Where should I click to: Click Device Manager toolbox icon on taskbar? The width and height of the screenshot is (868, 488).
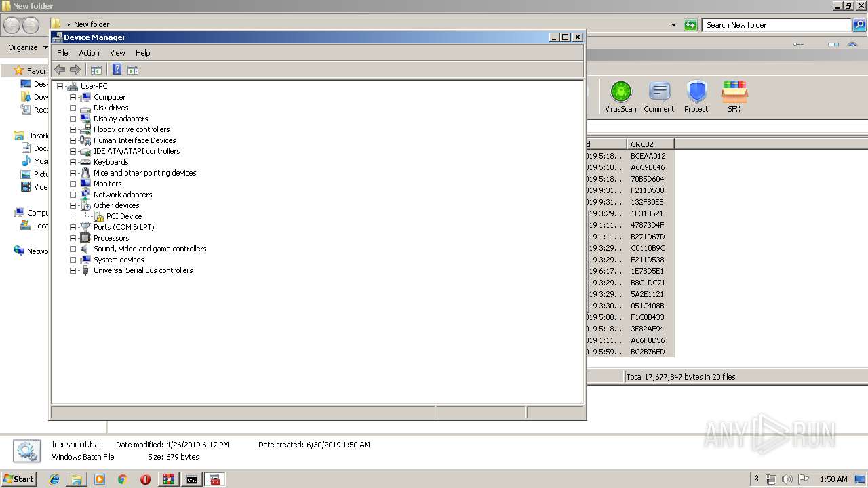coord(215,479)
